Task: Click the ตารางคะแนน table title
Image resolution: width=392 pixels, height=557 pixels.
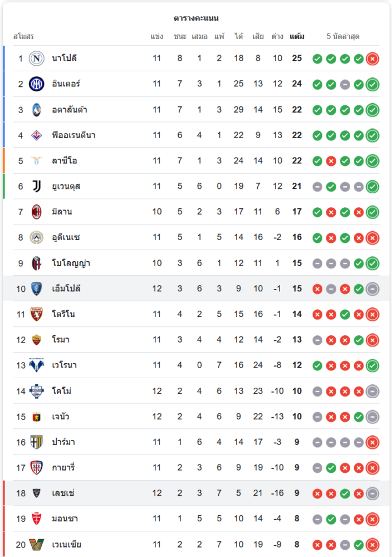Action: pos(196,18)
